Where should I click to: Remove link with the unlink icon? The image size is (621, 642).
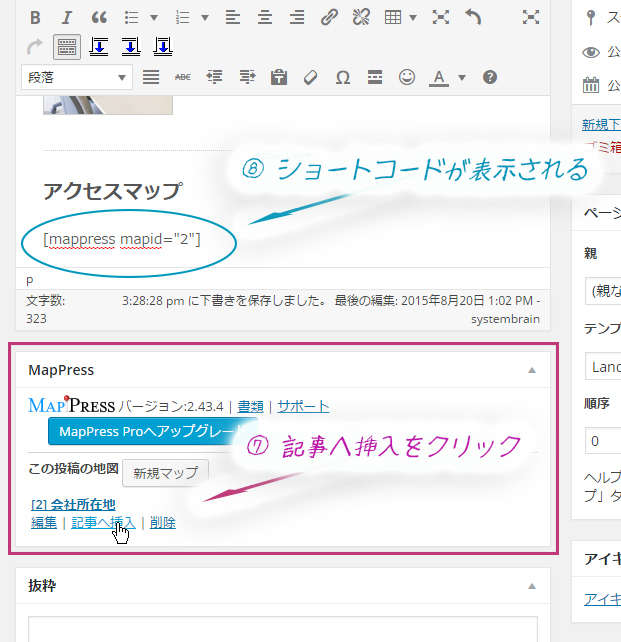tap(362, 17)
